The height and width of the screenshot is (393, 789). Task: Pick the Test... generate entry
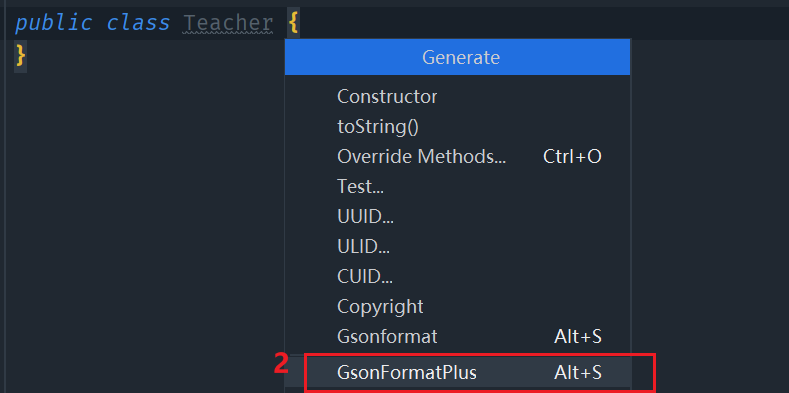coord(457,187)
